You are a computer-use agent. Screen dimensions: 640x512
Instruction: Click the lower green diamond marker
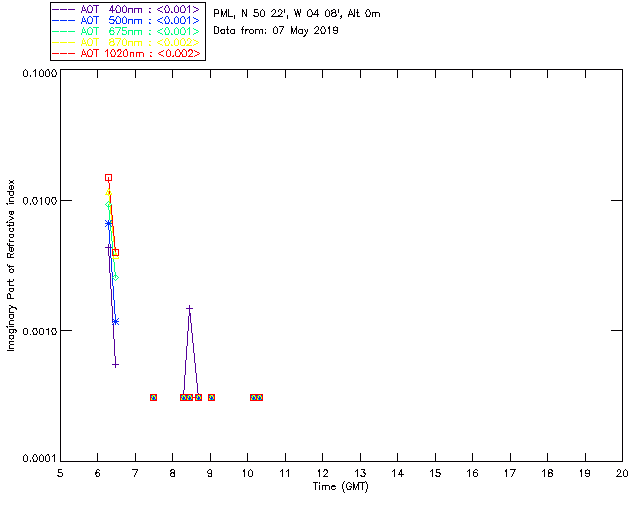click(116, 278)
